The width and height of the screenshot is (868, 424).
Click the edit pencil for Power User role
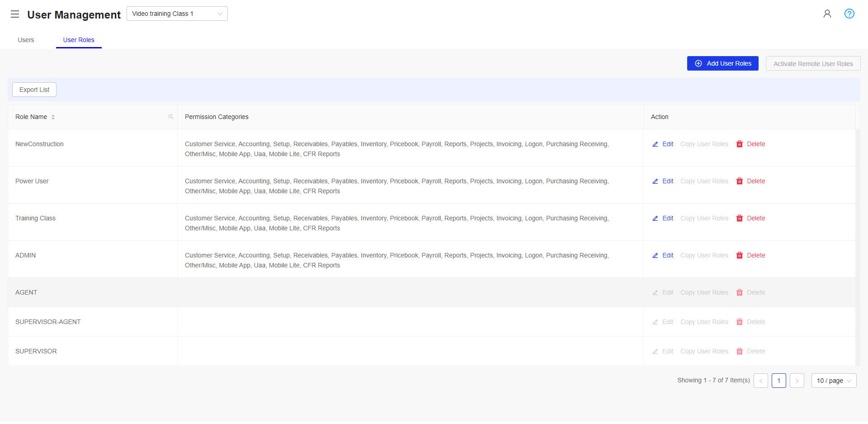click(655, 181)
